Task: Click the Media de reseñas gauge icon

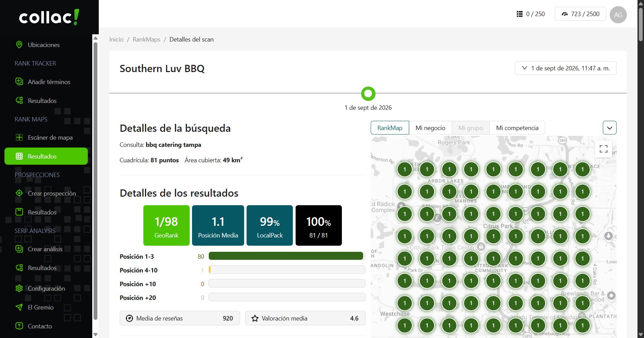Action: (129, 318)
